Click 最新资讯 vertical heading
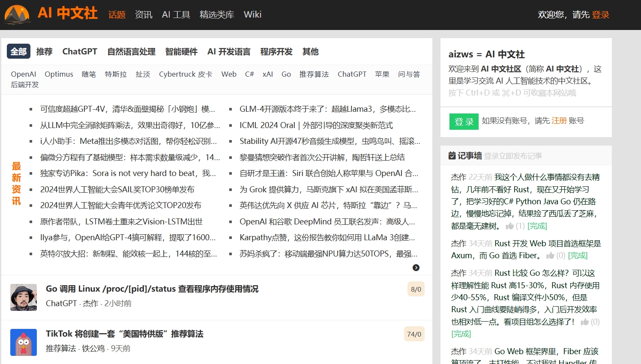 tap(16, 183)
